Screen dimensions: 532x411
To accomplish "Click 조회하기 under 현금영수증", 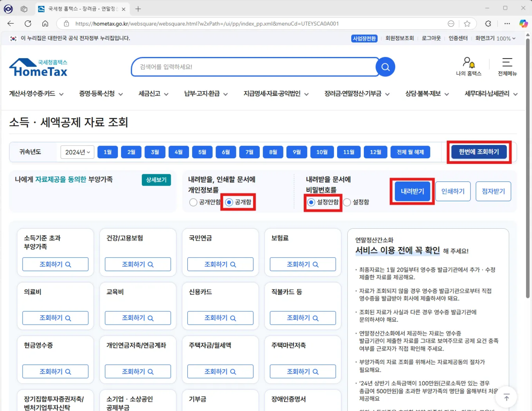I will 56,371.
